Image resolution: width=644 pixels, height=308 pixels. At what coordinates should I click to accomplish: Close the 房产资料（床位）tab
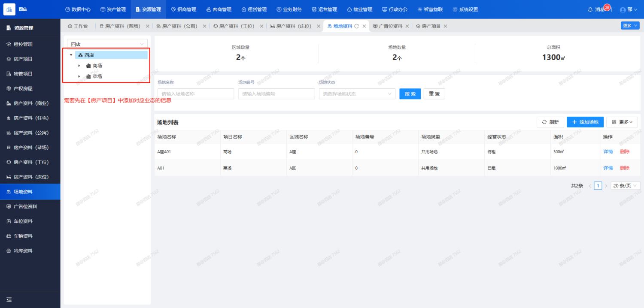click(319, 26)
